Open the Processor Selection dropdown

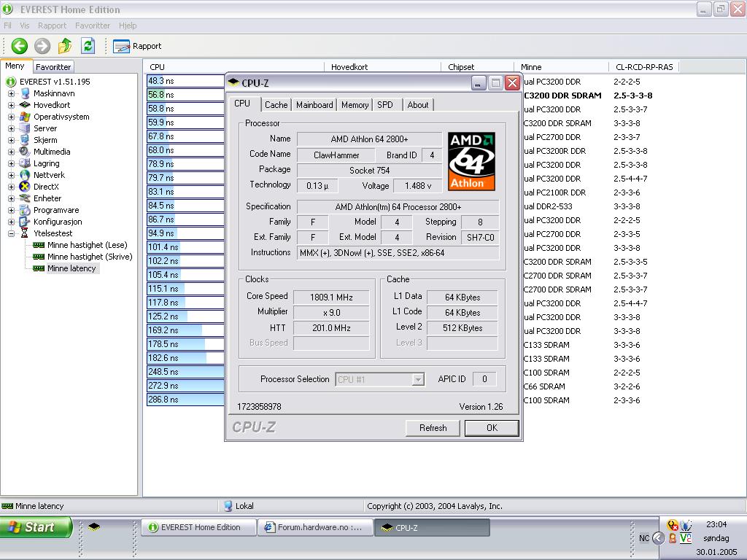pyautogui.click(x=379, y=379)
